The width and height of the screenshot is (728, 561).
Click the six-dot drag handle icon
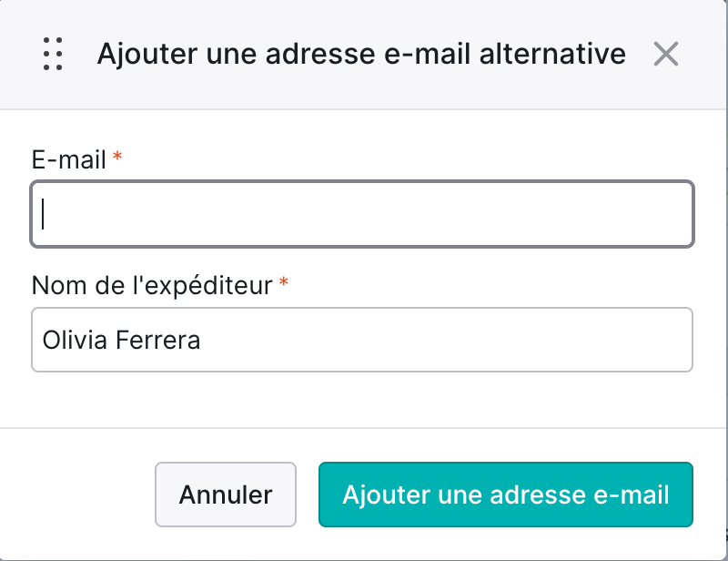pos(53,54)
